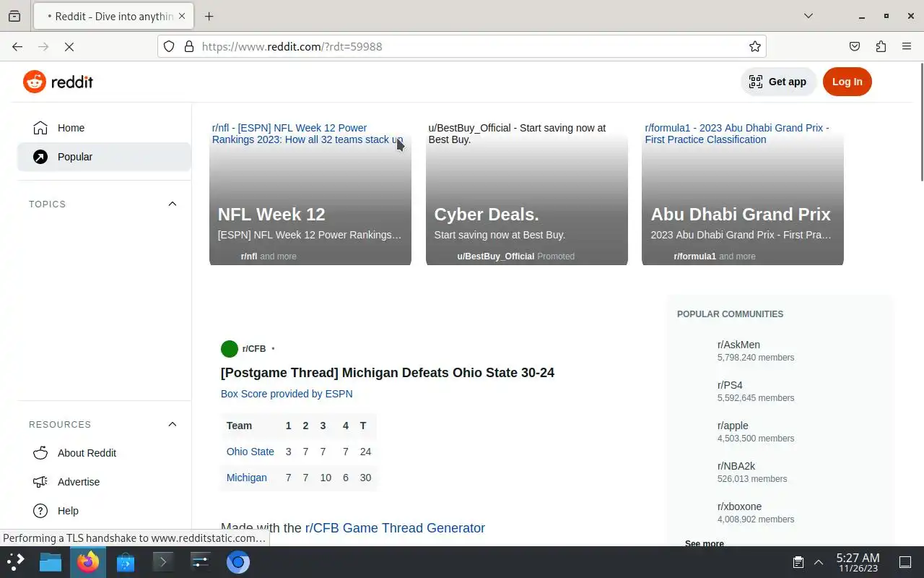Open the clipboard tray icon
This screenshot has width=924, height=578.
pyautogui.click(x=798, y=562)
